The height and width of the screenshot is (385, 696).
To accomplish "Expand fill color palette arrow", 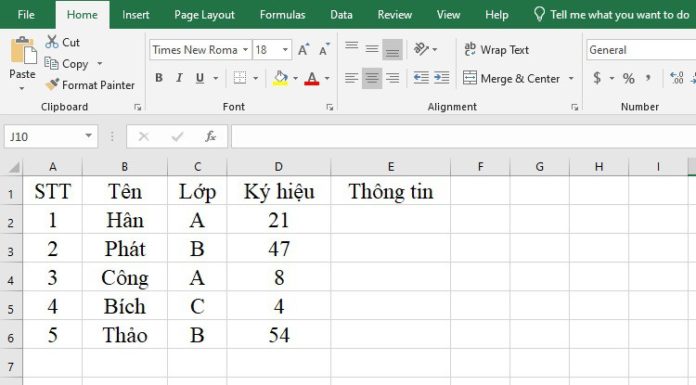I will (296, 78).
